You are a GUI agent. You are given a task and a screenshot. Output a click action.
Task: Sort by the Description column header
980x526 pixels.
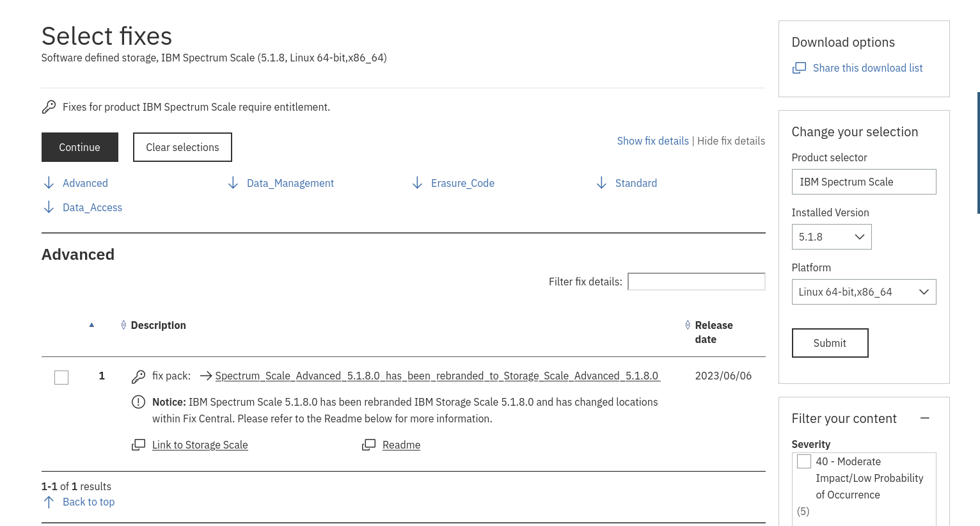tap(158, 325)
